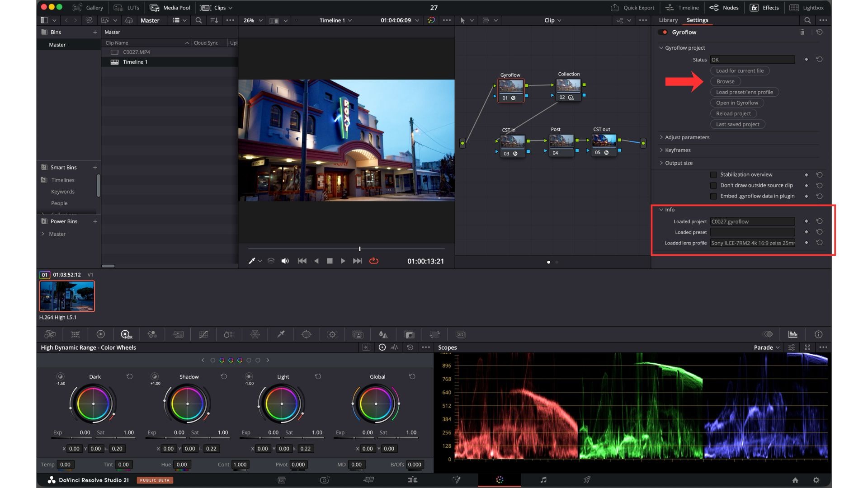Switch to the Library tab

tap(668, 20)
